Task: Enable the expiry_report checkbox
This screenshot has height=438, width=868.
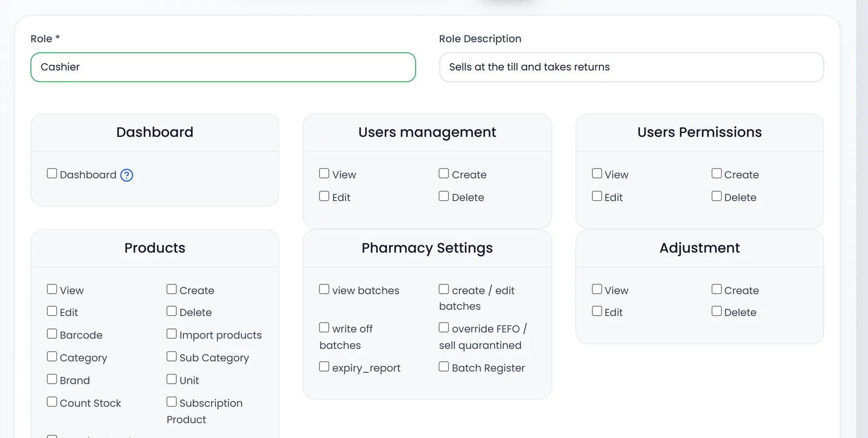Action: click(x=324, y=367)
